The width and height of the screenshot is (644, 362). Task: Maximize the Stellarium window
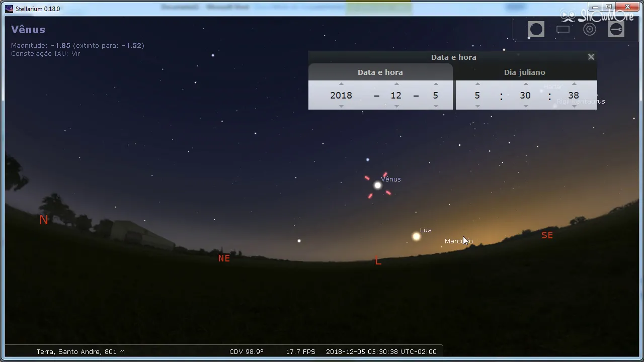(x=609, y=7)
